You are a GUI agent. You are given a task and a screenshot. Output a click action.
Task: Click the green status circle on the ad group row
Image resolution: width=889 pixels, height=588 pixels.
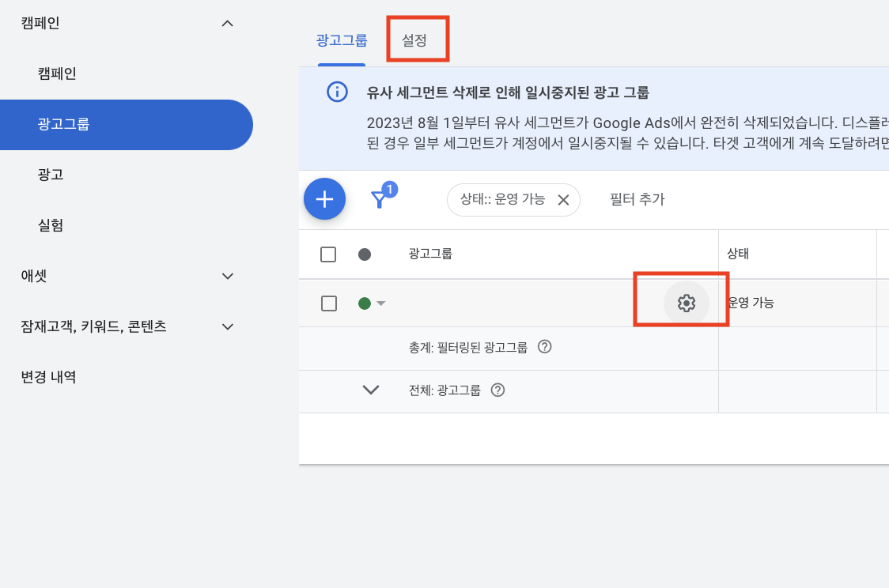(x=364, y=303)
